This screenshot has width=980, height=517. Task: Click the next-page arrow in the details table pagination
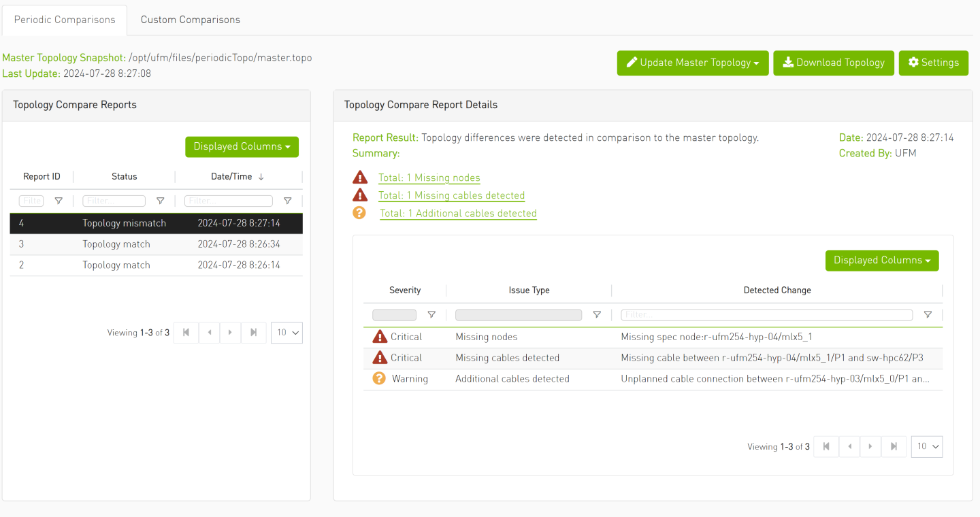coord(870,446)
